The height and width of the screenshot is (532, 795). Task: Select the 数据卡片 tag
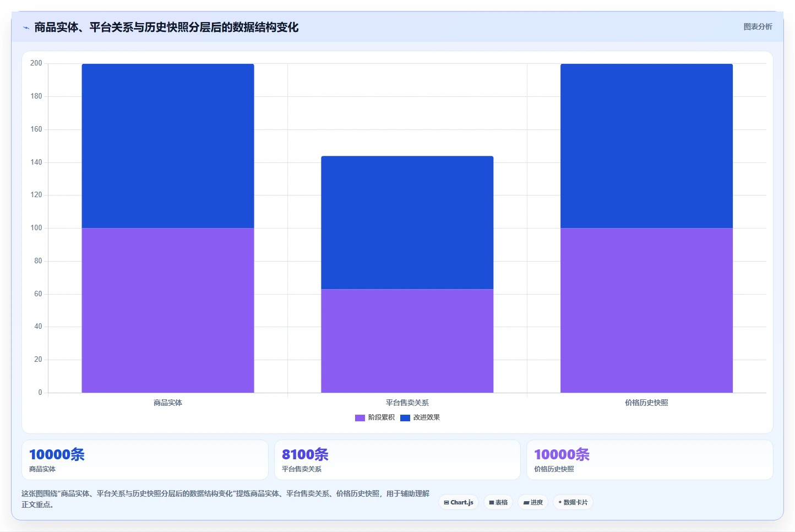[x=573, y=502]
